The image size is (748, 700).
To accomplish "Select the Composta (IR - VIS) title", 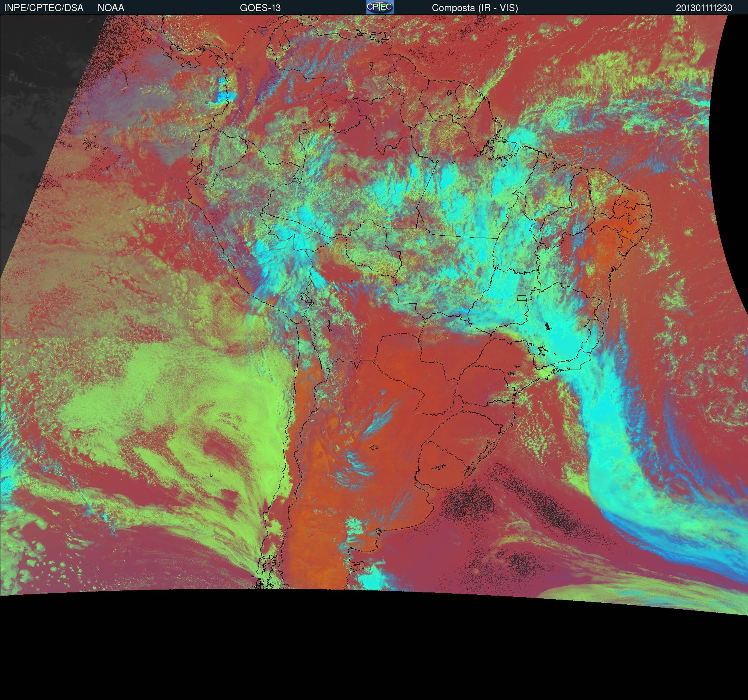I will point(475,8).
